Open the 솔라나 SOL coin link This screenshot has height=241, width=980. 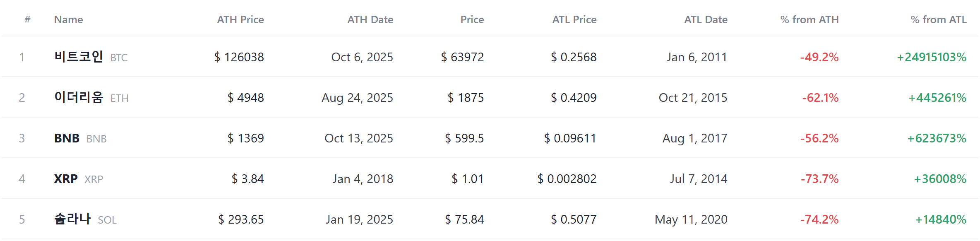pyautogui.click(x=85, y=219)
